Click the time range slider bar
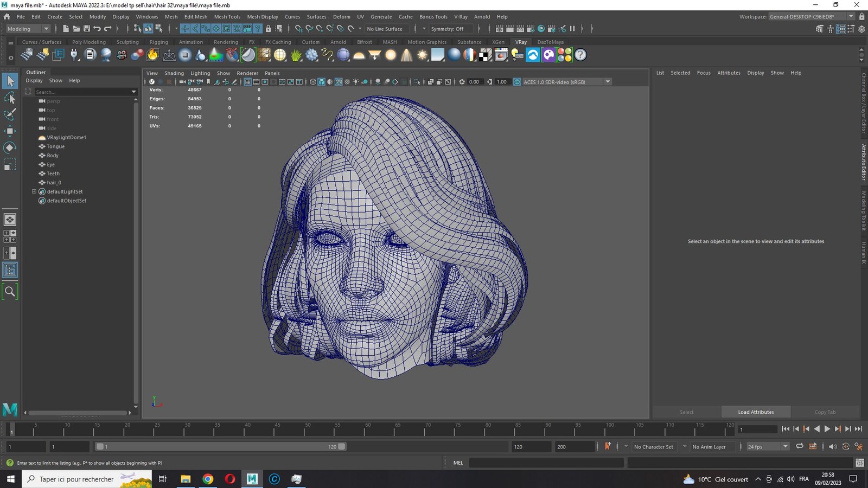Screen dimensions: 868x488 pos(221,447)
